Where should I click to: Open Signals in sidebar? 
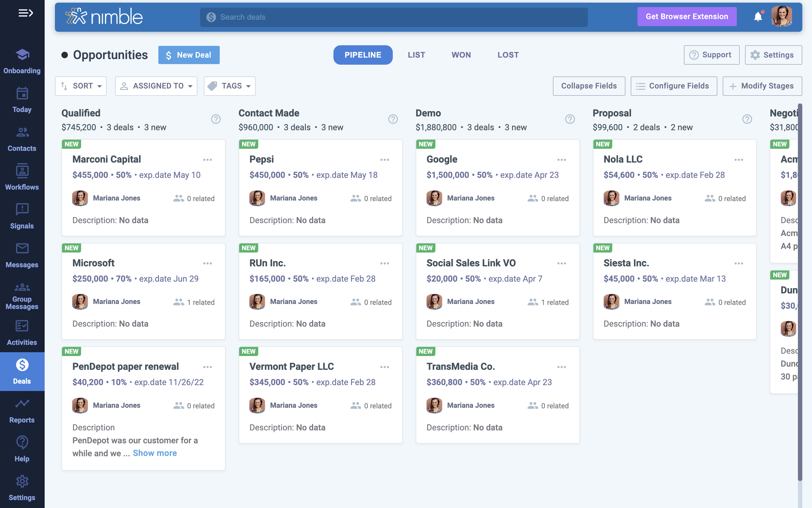(x=22, y=217)
